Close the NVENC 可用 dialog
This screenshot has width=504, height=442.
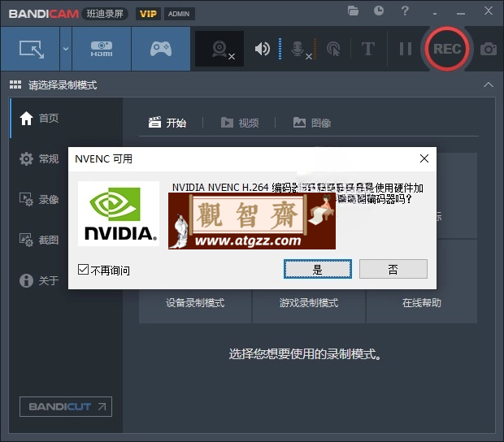pyautogui.click(x=424, y=158)
